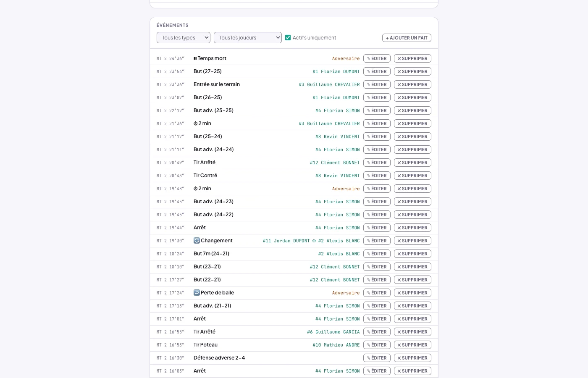
Task: Delete the Perte de balle event
Action: tap(412, 293)
